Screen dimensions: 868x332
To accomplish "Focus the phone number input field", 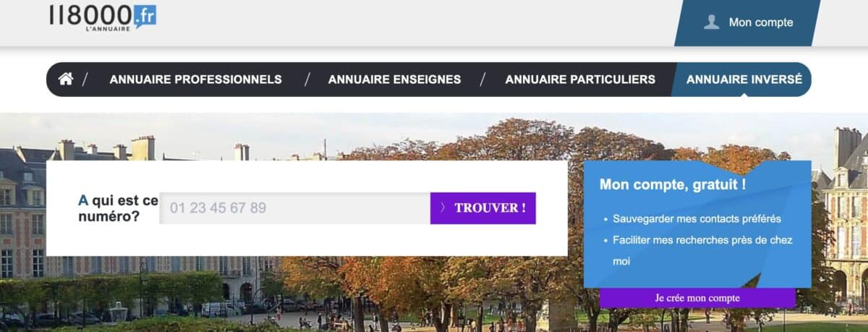I will click(x=295, y=208).
